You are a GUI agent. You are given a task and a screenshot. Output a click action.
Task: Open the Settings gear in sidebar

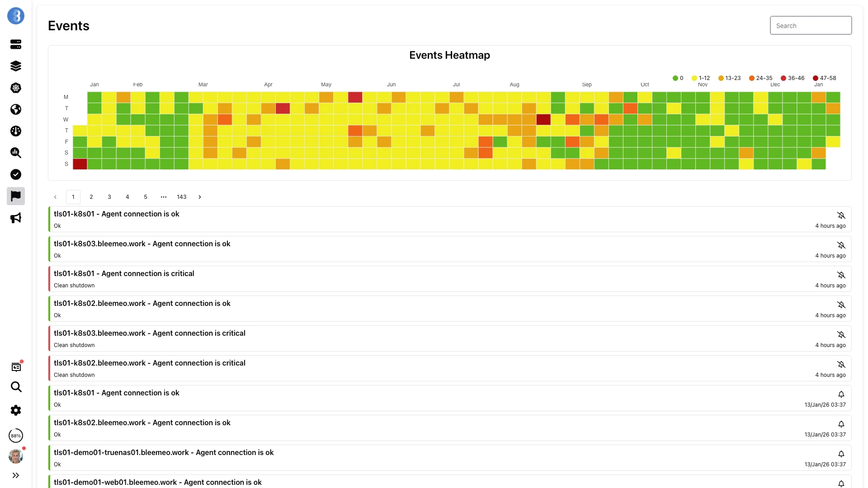point(16,410)
